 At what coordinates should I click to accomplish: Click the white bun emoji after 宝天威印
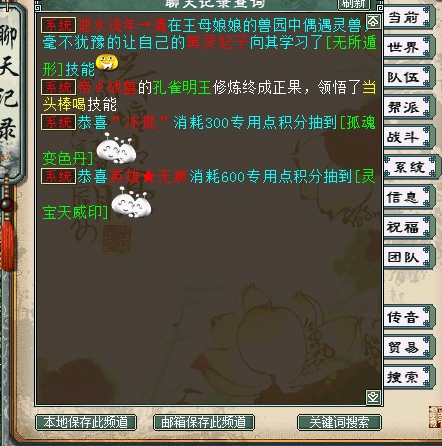pyautogui.click(x=131, y=202)
